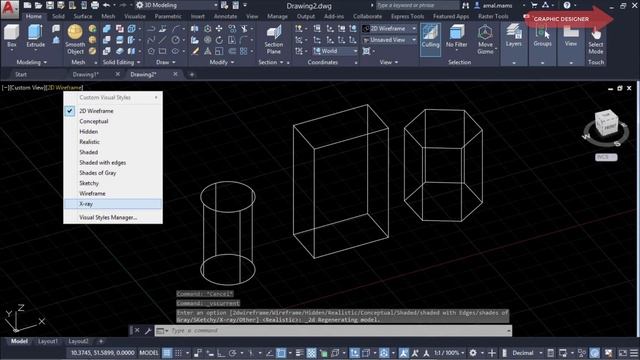Click the Customization menu icon in status bar

click(634, 353)
